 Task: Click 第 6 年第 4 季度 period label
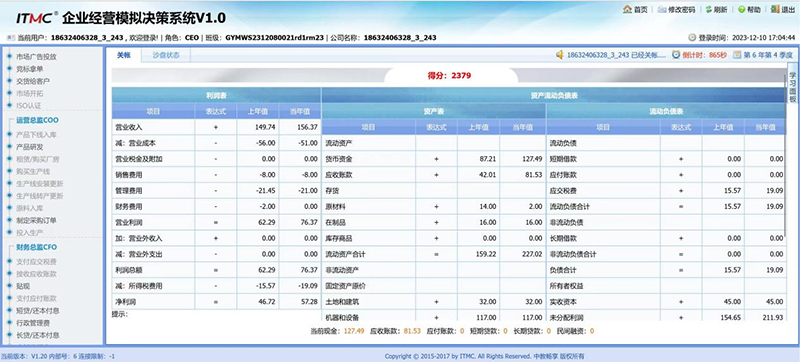768,55
